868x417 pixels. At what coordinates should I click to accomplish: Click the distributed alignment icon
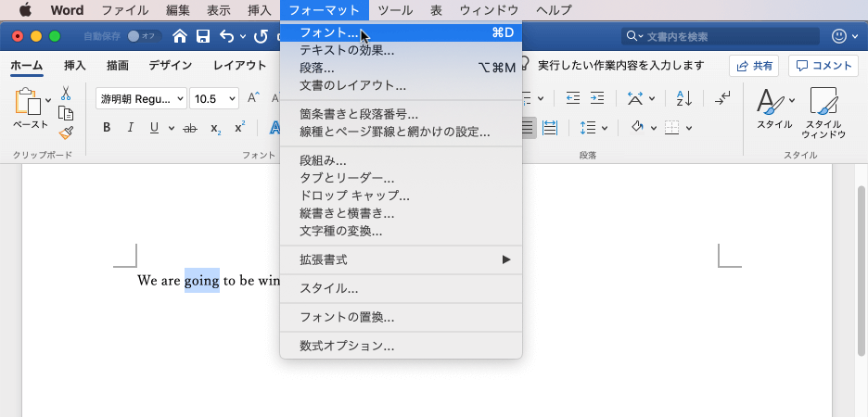pyautogui.click(x=550, y=128)
